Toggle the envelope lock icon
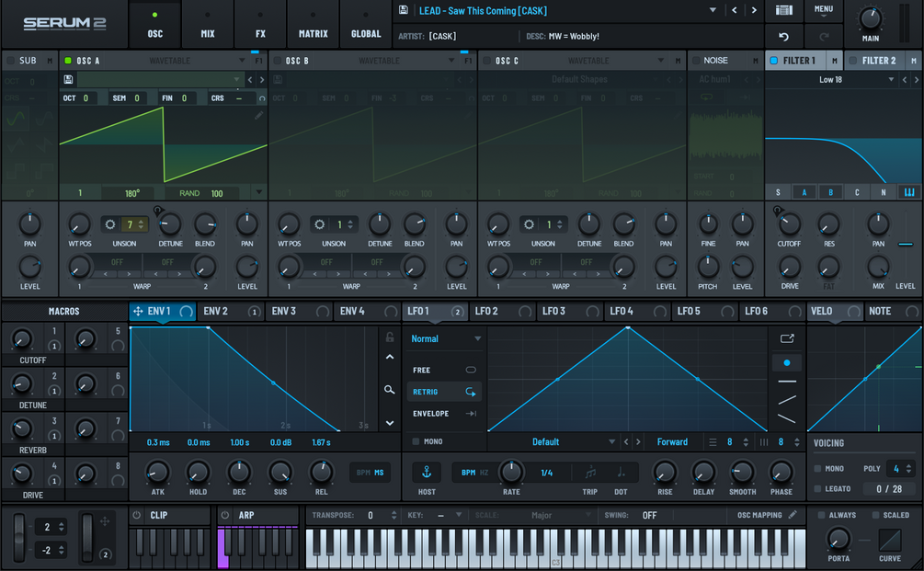 click(x=390, y=337)
